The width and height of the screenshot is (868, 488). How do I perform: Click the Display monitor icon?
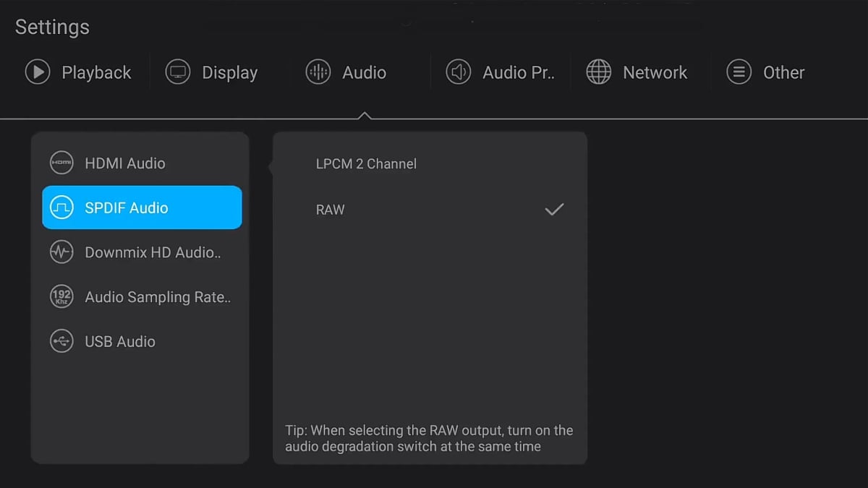tap(178, 72)
